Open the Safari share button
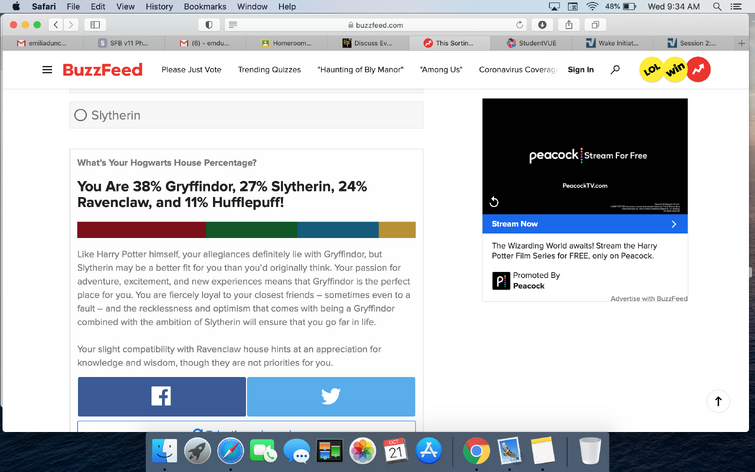 [x=569, y=25]
